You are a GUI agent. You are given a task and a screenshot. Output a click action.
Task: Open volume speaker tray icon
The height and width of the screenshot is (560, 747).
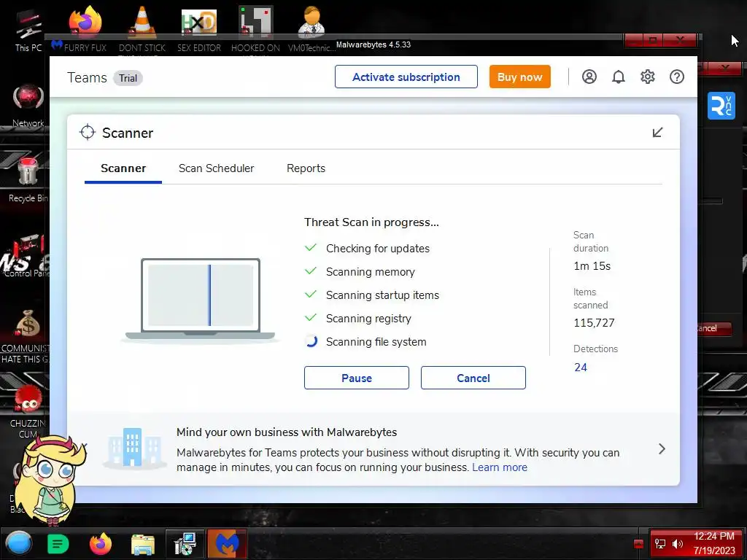click(x=677, y=544)
